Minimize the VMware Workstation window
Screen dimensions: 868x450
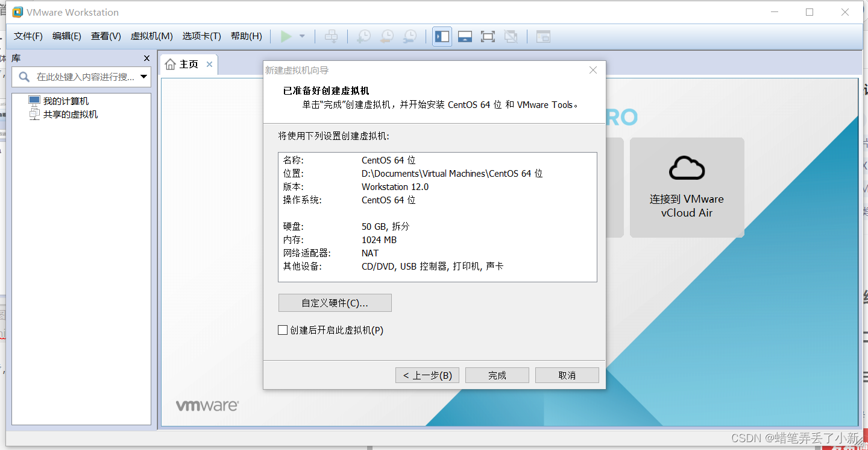[x=775, y=12]
